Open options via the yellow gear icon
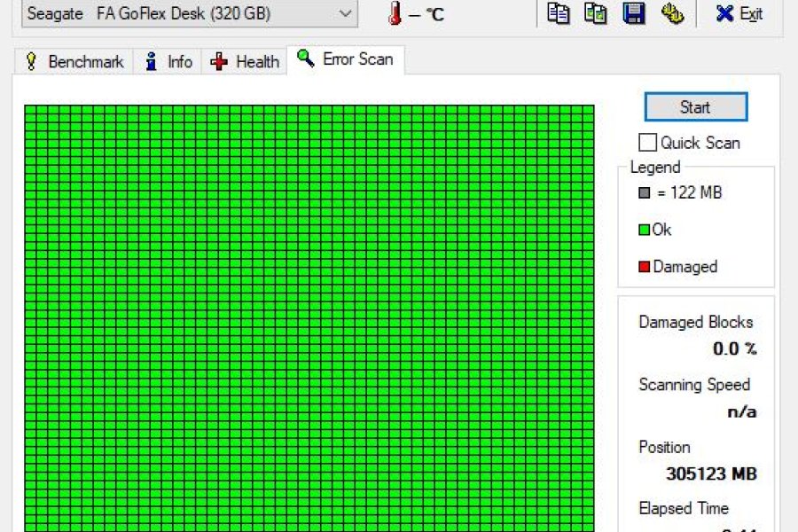The height and width of the screenshot is (532, 798). pyautogui.click(x=672, y=13)
